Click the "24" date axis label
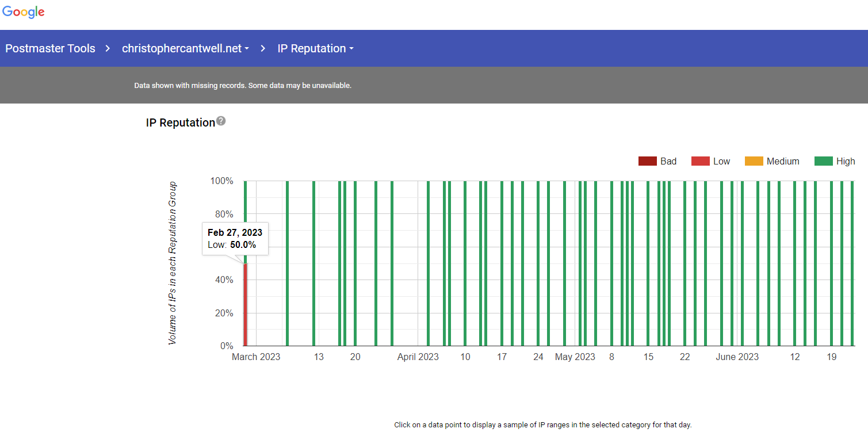868x440 pixels. [538, 357]
